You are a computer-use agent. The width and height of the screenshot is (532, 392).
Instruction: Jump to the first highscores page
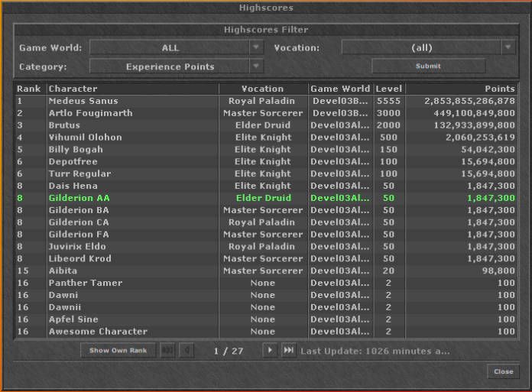click(167, 350)
